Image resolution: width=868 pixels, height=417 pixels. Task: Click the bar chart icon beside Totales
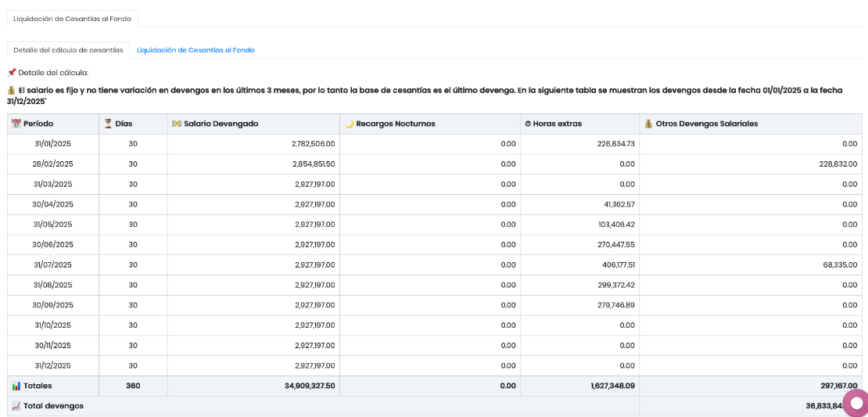pos(16,386)
